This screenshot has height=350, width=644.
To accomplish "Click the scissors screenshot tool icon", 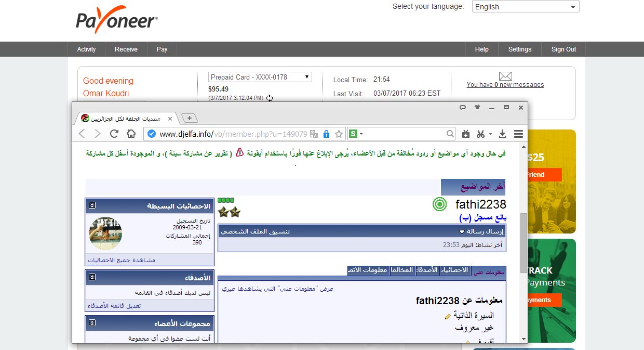I will click(x=480, y=134).
